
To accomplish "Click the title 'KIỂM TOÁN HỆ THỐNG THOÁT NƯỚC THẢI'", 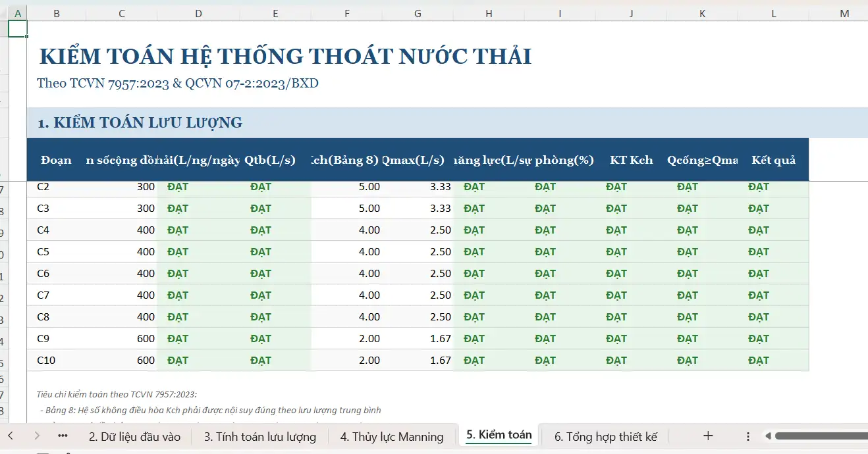I will (285, 57).
